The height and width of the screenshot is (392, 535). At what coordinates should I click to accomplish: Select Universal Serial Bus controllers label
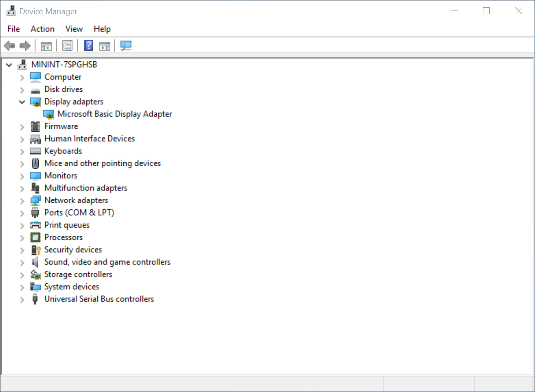point(99,299)
